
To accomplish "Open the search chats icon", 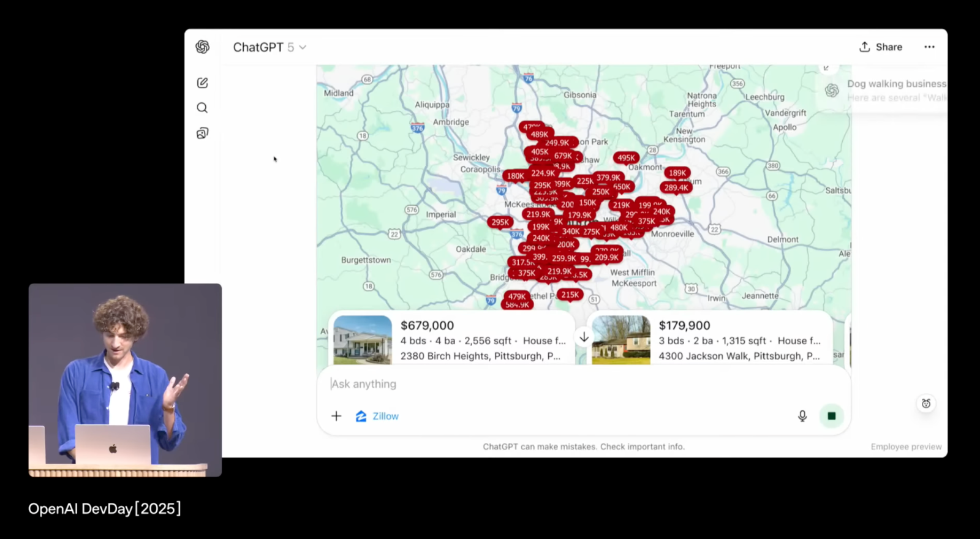I will coord(202,108).
